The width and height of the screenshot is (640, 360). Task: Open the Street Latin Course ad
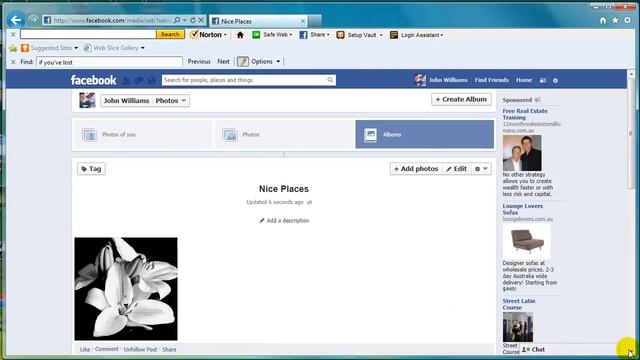click(x=519, y=304)
